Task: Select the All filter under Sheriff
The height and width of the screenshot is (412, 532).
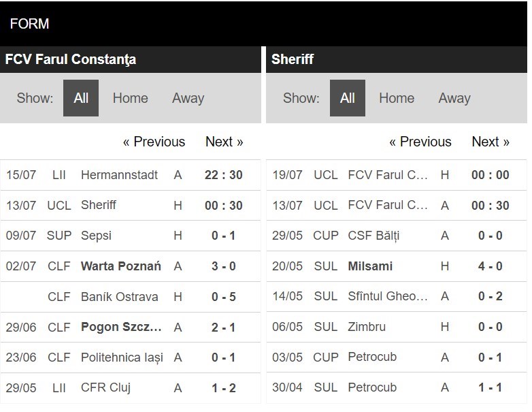Action: pyautogui.click(x=348, y=98)
